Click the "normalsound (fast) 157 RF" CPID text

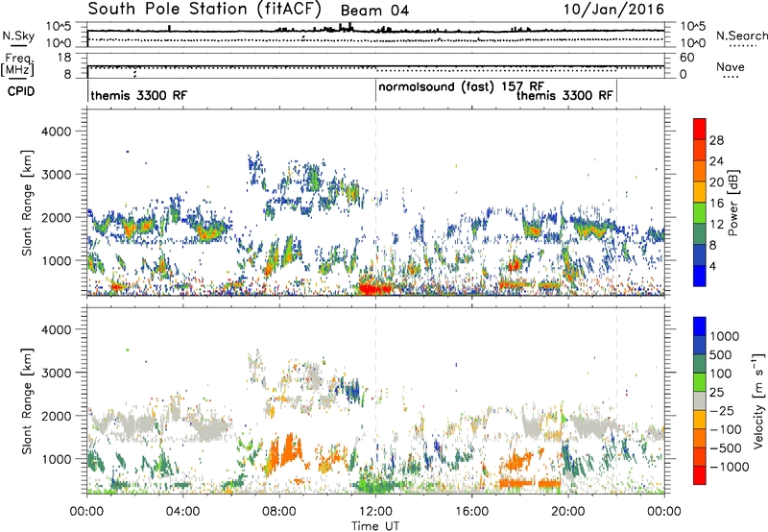coord(461,86)
